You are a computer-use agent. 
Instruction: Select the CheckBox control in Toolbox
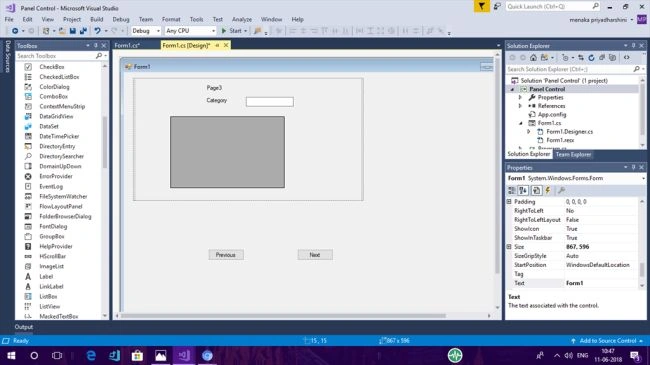(51, 67)
